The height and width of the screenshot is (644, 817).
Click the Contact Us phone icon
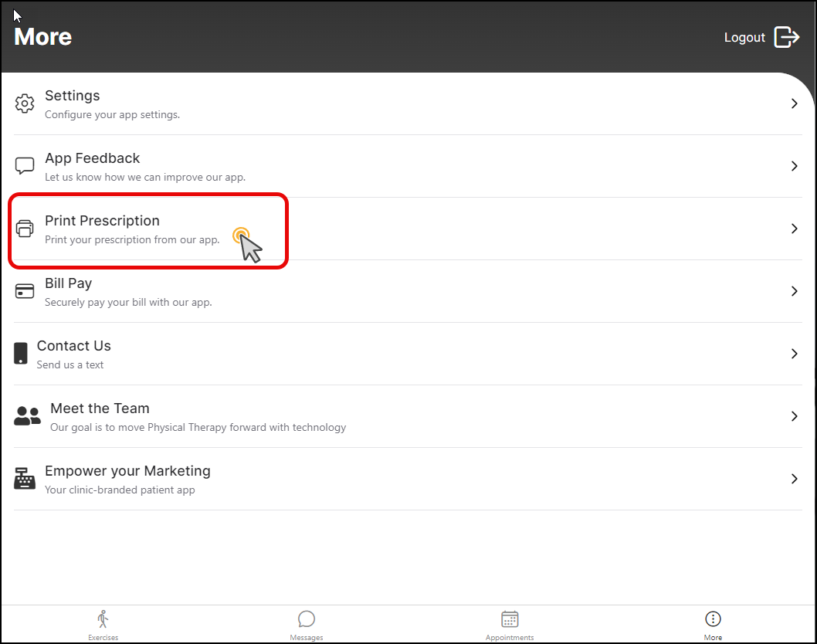pos(21,354)
